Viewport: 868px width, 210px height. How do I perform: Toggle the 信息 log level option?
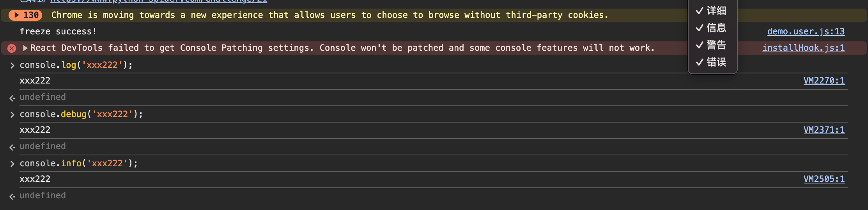tap(712, 28)
